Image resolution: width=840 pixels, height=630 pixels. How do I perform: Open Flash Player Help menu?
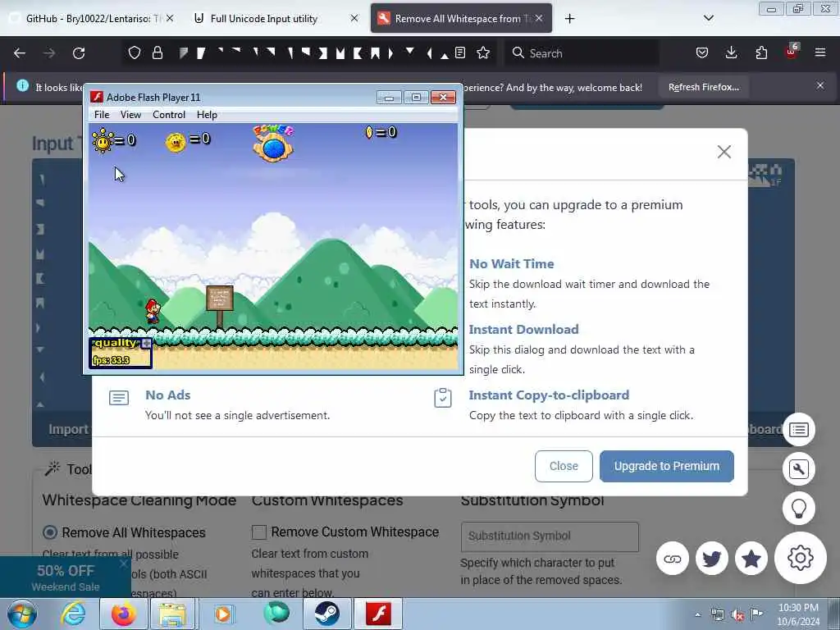click(x=207, y=115)
